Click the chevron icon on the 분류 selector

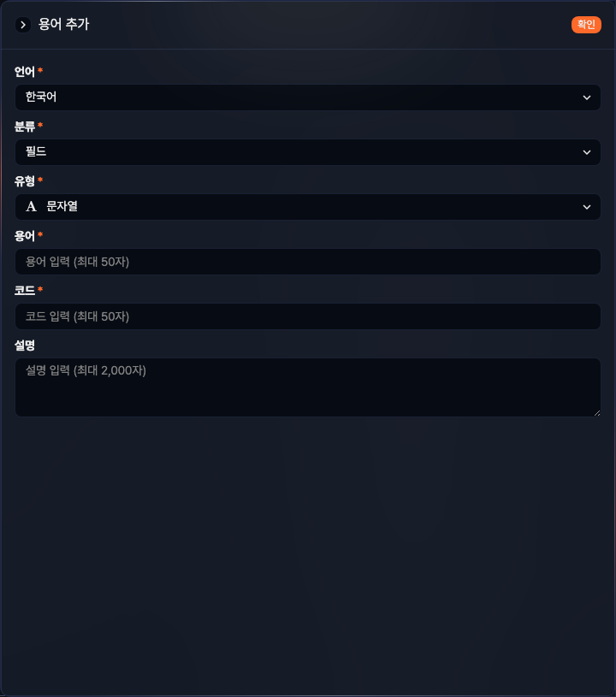pyautogui.click(x=588, y=152)
